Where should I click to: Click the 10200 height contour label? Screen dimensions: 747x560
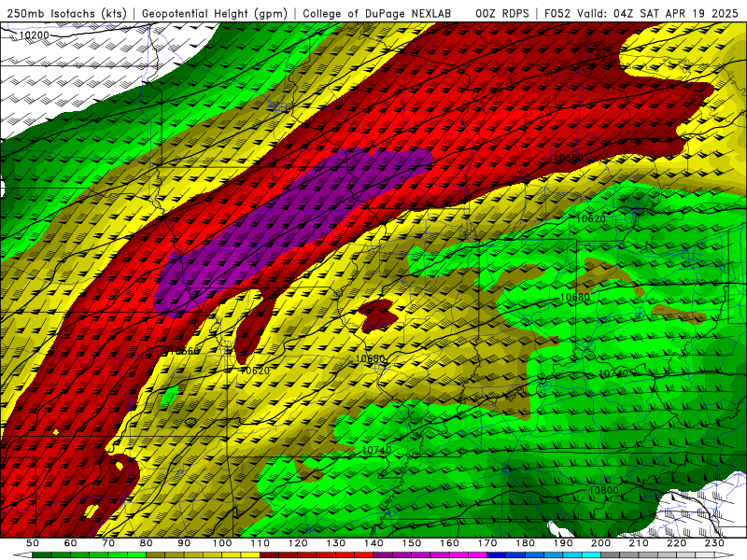34,35
